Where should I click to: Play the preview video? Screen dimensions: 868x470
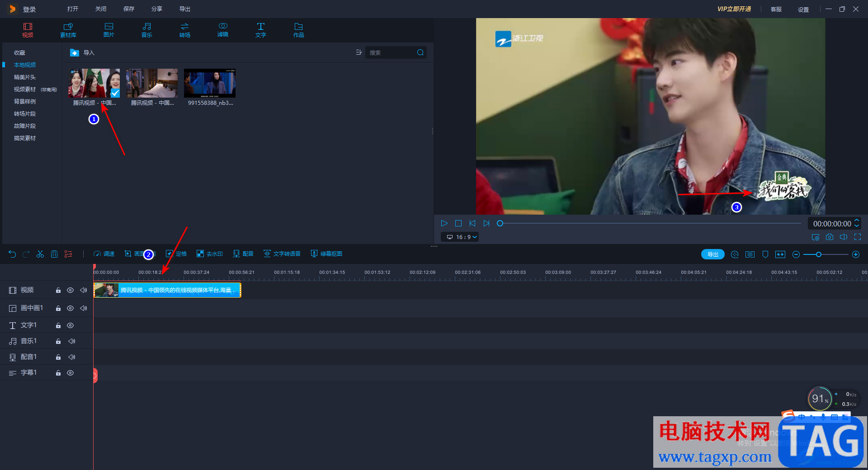click(444, 223)
